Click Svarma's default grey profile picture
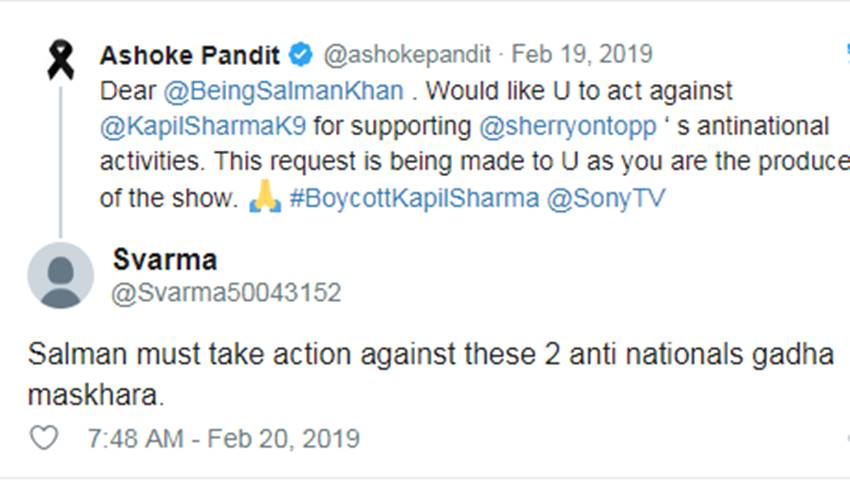 coord(61,275)
